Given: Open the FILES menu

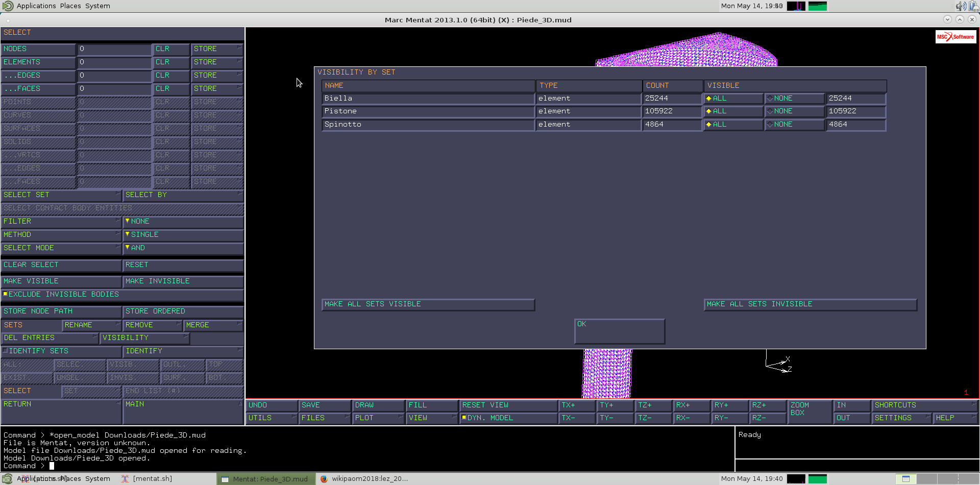Looking at the screenshot, I should 325,418.
